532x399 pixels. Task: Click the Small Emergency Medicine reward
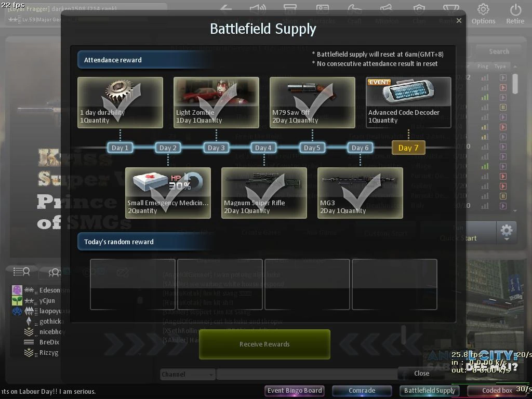pos(168,193)
